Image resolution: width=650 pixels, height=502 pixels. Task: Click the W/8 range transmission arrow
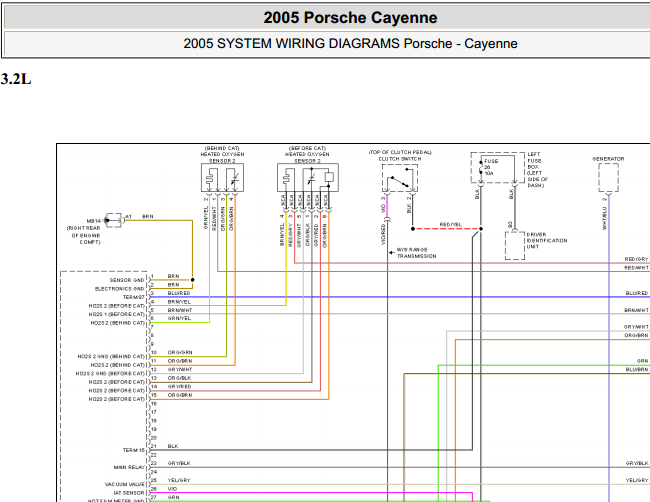click(391, 252)
